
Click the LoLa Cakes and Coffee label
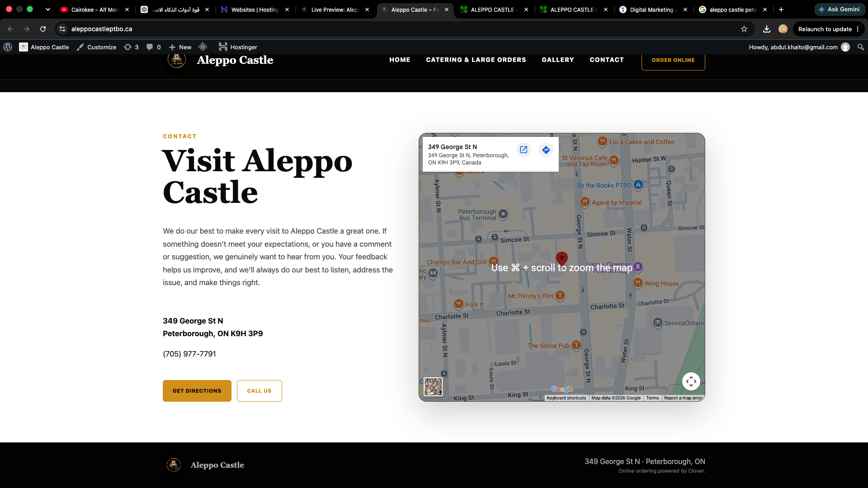[642, 142]
